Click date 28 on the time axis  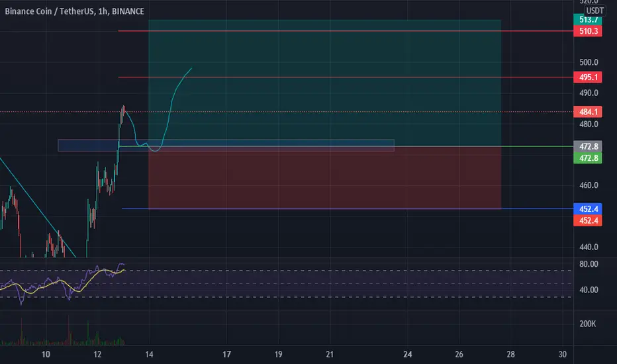tap(510, 354)
